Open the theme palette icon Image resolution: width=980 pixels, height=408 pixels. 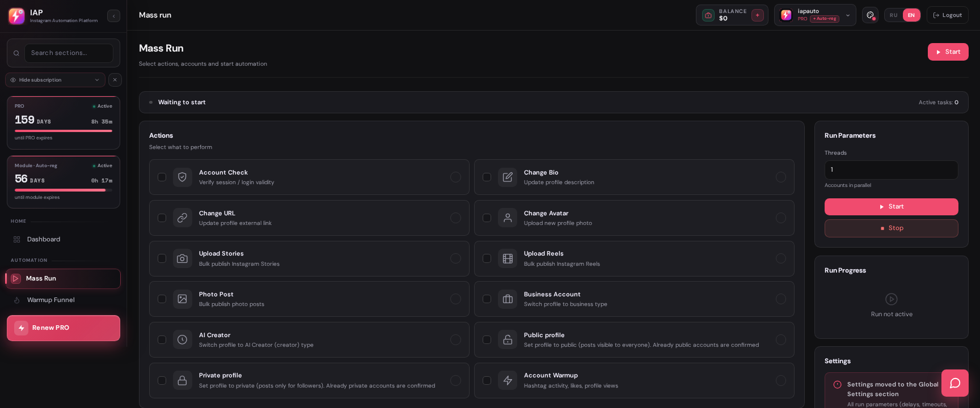click(870, 15)
